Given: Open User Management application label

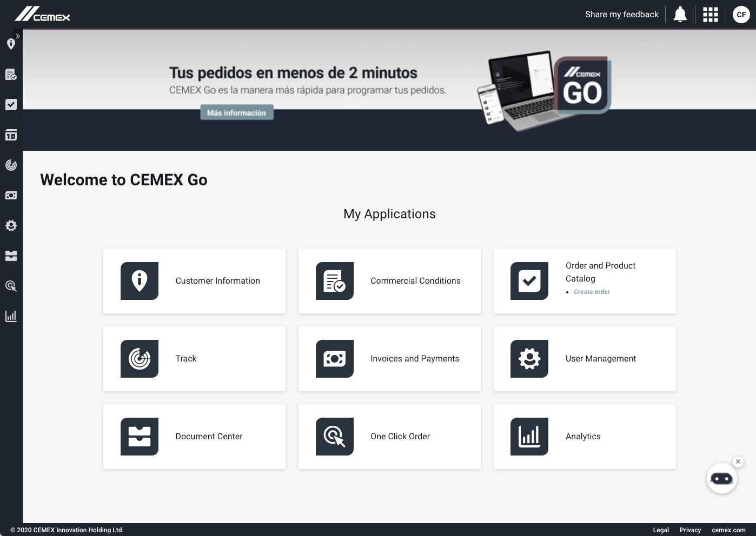Looking at the screenshot, I should coord(601,359).
